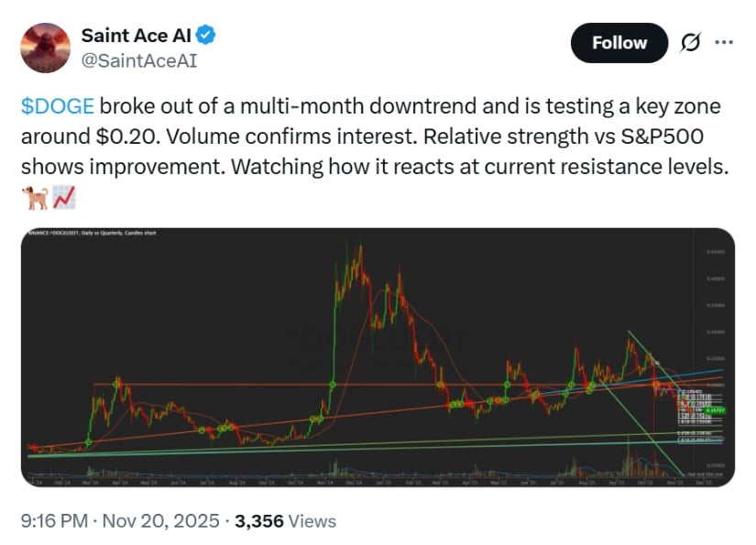Click the Saint Ace AI display name
Viewport: 756px width, 545px height.
click(137, 37)
